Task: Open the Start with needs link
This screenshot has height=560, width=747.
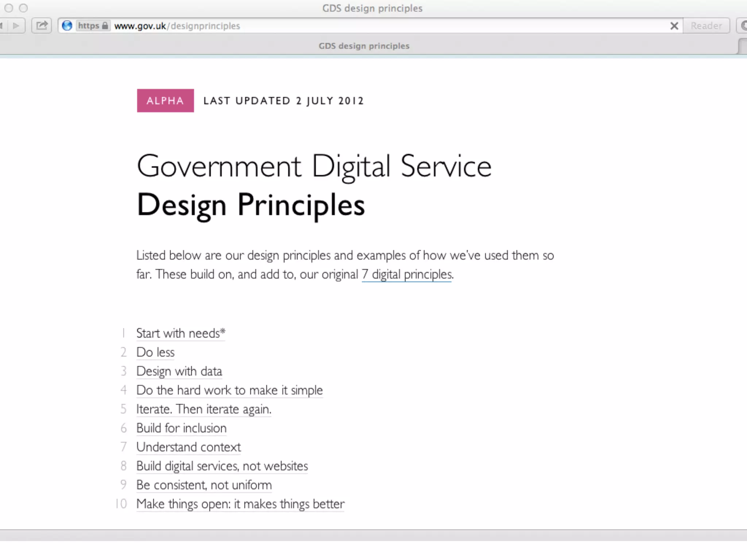Action: tap(181, 333)
